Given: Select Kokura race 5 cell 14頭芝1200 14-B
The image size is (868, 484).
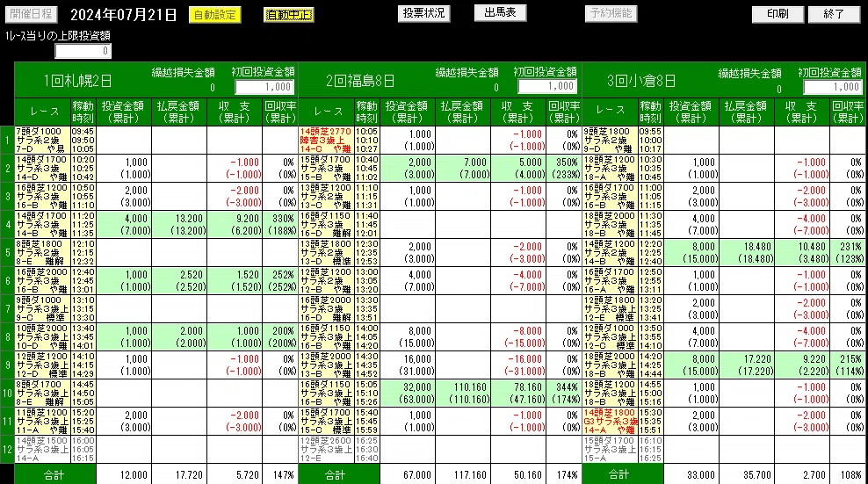Looking at the screenshot, I should coord(610,252).
